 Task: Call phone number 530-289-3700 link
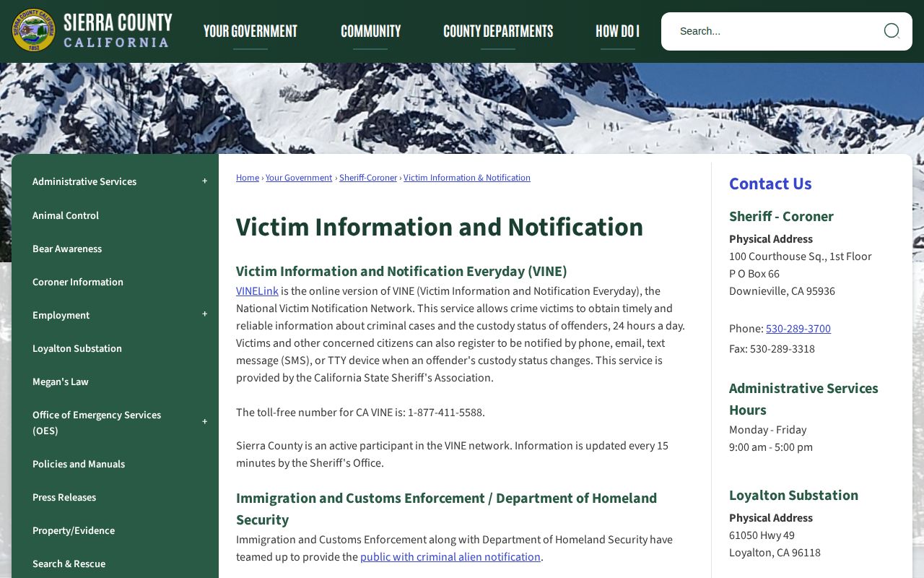[798, 329]
